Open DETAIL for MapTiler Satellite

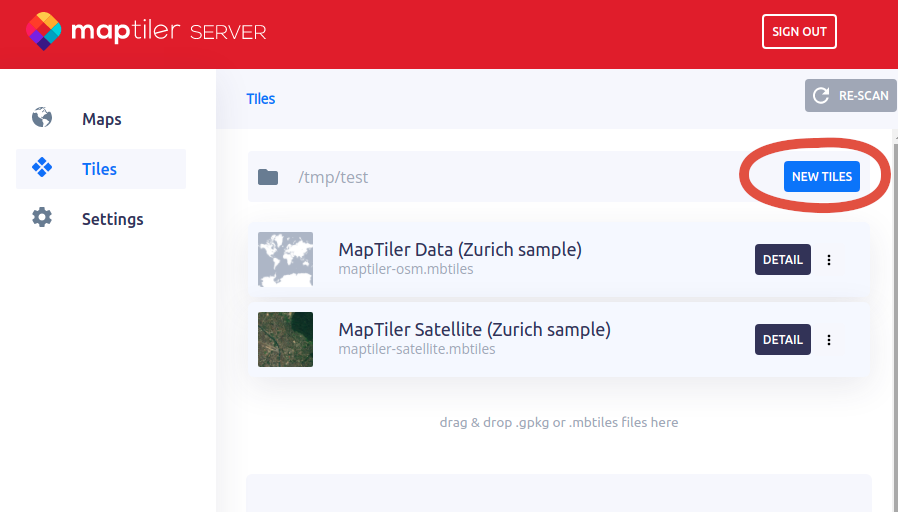click(x=782, y=340)
